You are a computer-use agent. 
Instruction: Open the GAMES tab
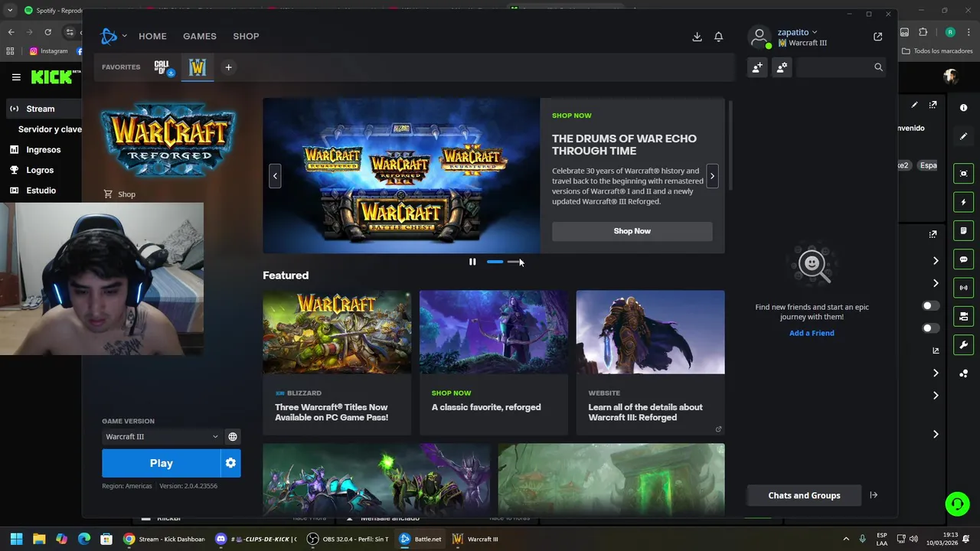[x=200, y=36]
